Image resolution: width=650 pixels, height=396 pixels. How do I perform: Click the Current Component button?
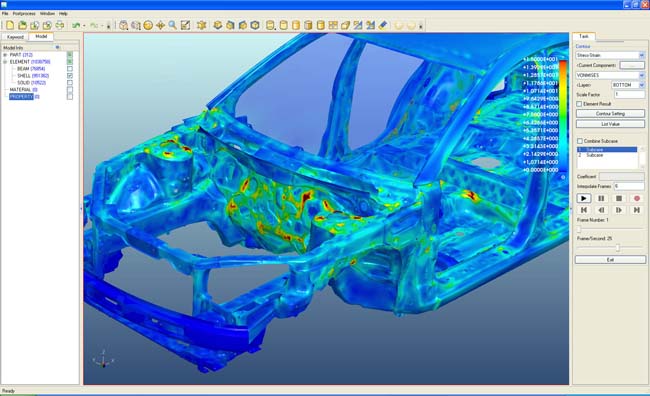click(632, 66)
